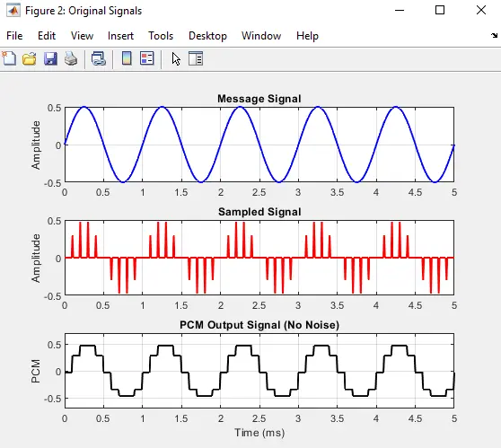Click the 'Sampled Signal' plot title

click(259, 212)
